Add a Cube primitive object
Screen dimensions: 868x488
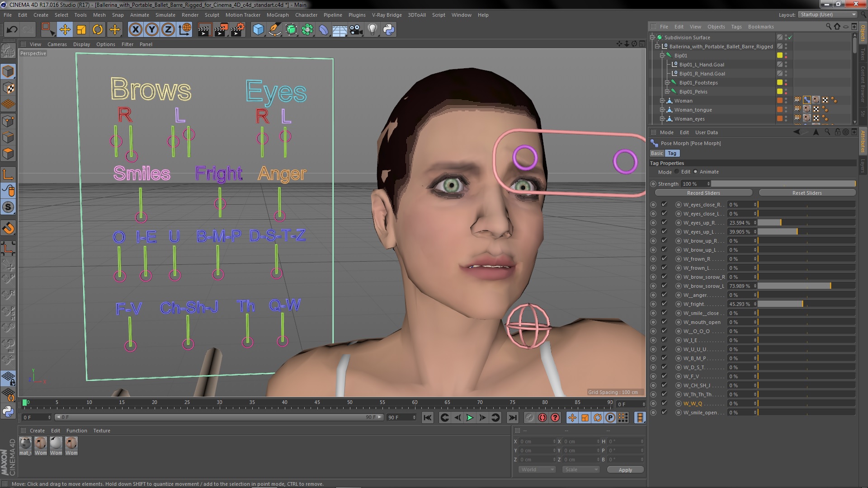258,30
